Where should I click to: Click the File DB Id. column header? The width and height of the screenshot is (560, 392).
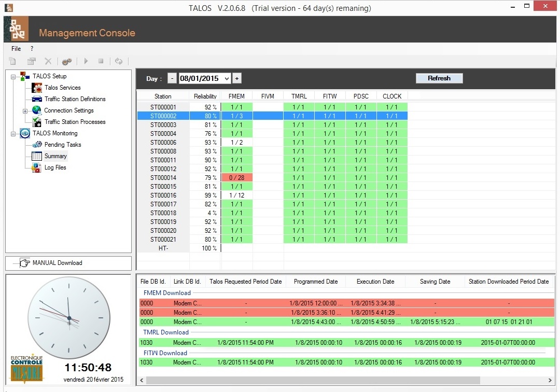[153, 282]
